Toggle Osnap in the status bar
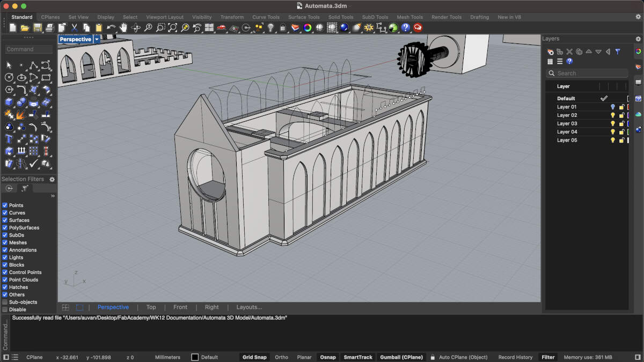This screenshot has height=362, width=644. [328, 357]
